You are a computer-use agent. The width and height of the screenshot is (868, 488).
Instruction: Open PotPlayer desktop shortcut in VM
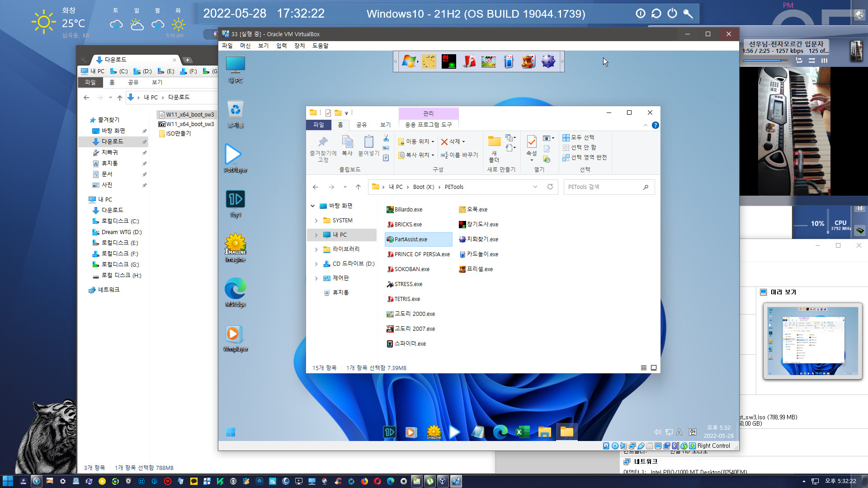click(235, 158)
